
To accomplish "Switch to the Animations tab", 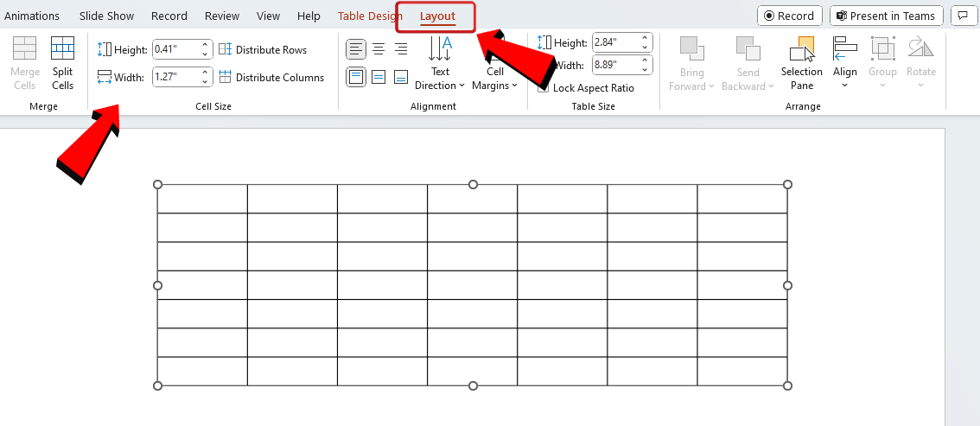I will [32, 16].
